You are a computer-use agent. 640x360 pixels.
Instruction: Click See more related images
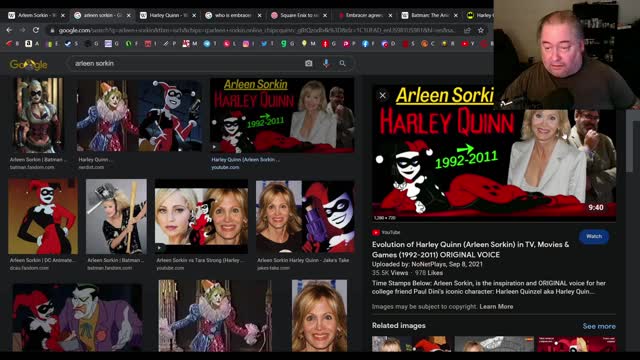(x=599, y=326)
